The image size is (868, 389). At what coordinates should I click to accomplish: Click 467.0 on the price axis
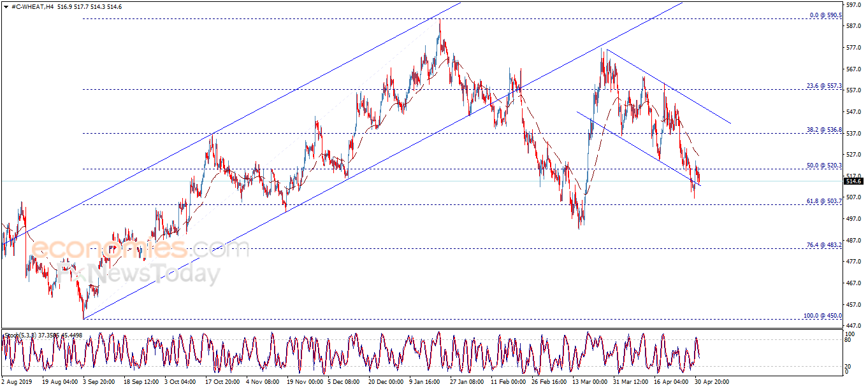pyautogui.click(x=855, y=283)
